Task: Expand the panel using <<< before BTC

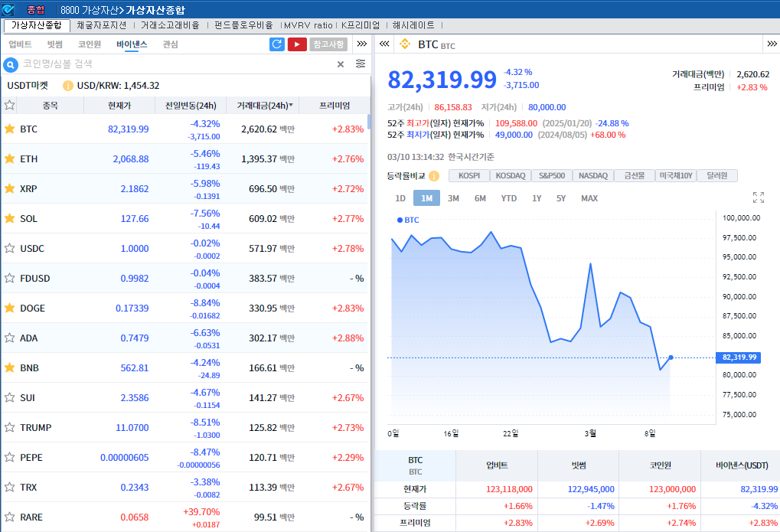Action: tap(384, 44)
